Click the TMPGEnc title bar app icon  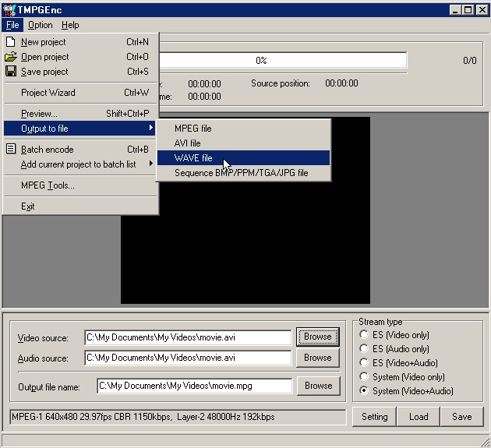pos(9,10)
